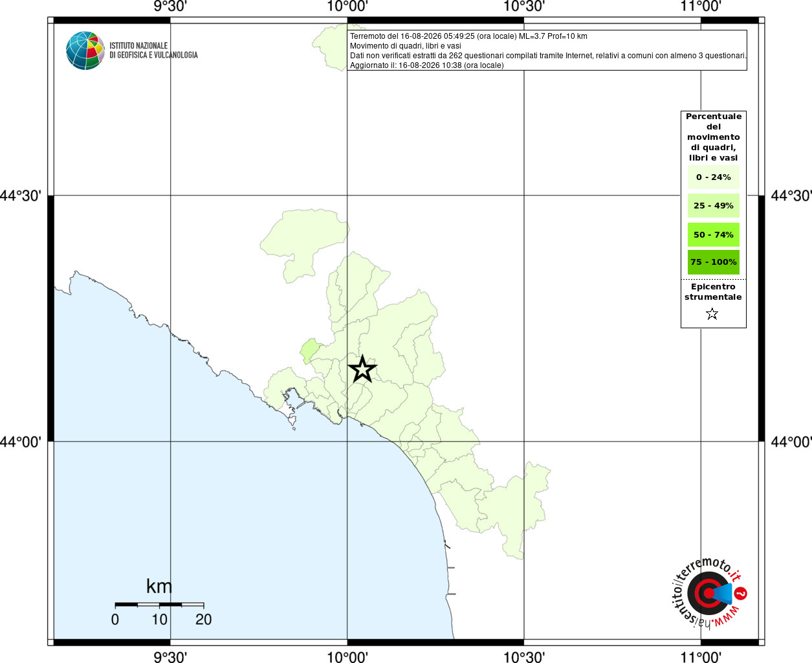Click the bottom 10°00' longitude label
This screenshot has height=663, width=812.
pyautogui.click(x=347, y=657)
